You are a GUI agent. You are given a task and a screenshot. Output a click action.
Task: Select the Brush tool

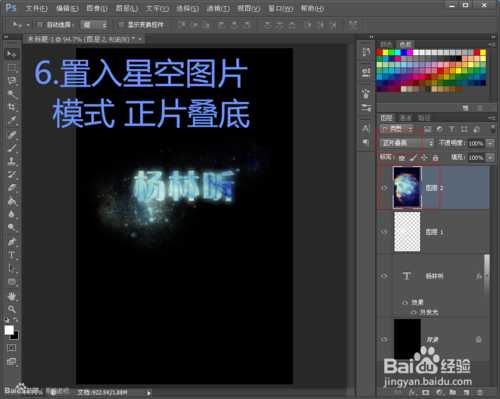coord(12,148)
